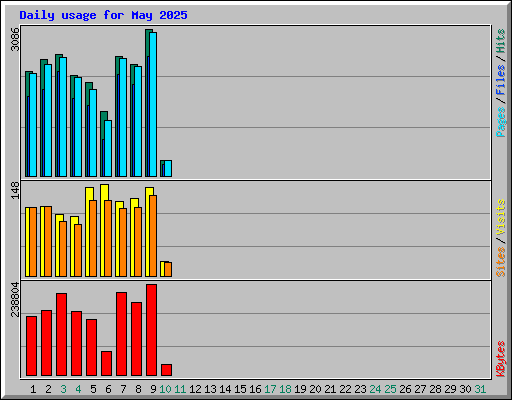The width and height of the screenshot is (512, 400).
Task: Click day label 1 on the x-axis
Action: [x=33, y=389]
